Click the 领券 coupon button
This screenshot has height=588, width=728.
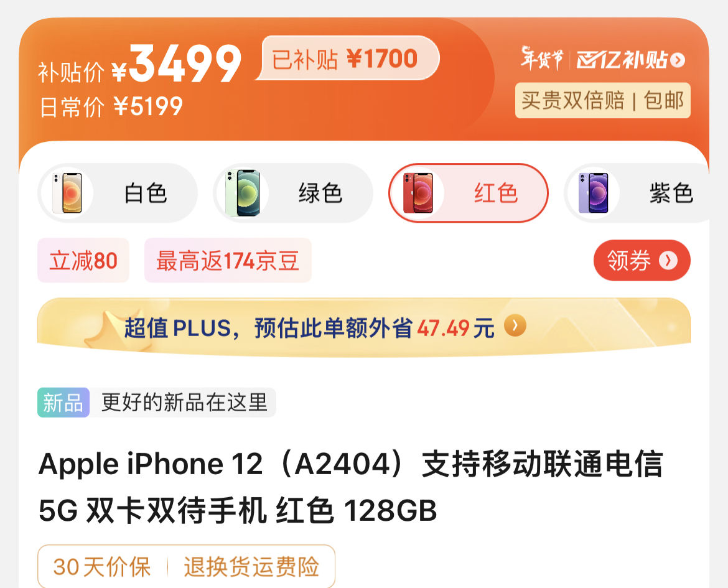pyautogui.click(x=642, y=260)
